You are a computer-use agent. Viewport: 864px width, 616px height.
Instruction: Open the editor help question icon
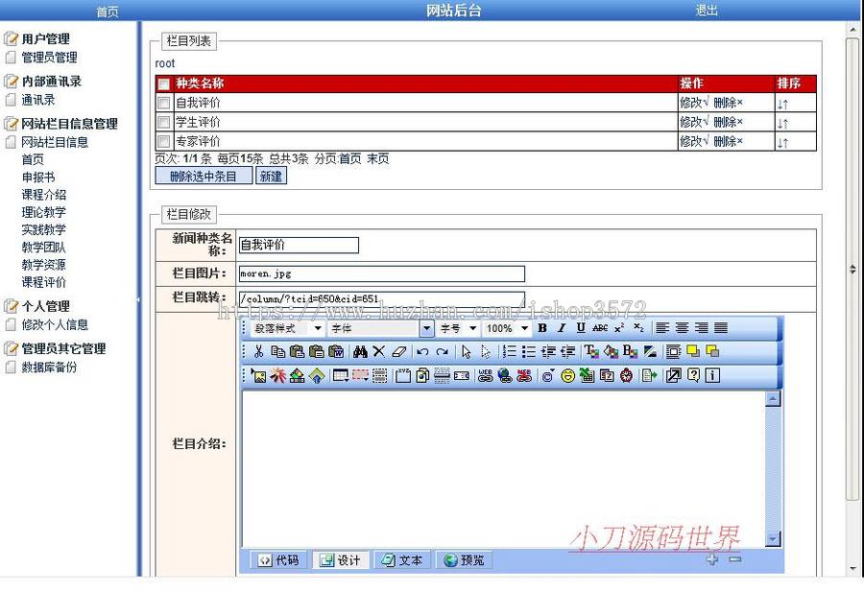click(693, 376)
